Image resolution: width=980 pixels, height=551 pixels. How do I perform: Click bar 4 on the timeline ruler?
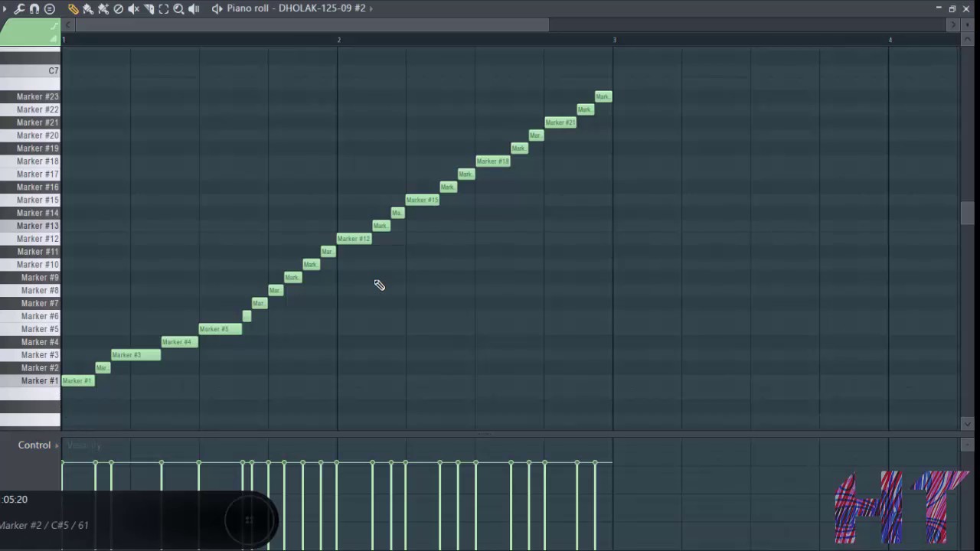coord(890,40)
